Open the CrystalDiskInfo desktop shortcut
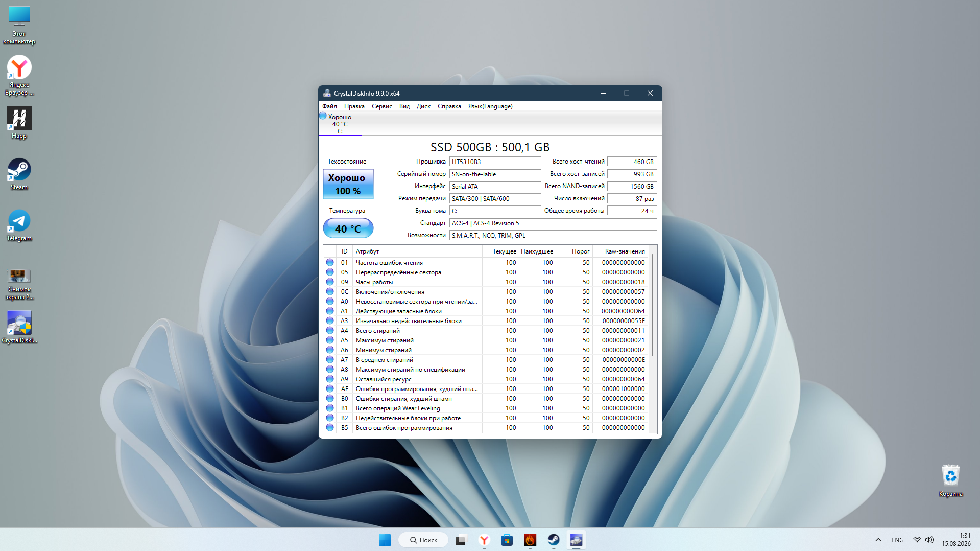The image size is (980, 551). click(19, 327)
